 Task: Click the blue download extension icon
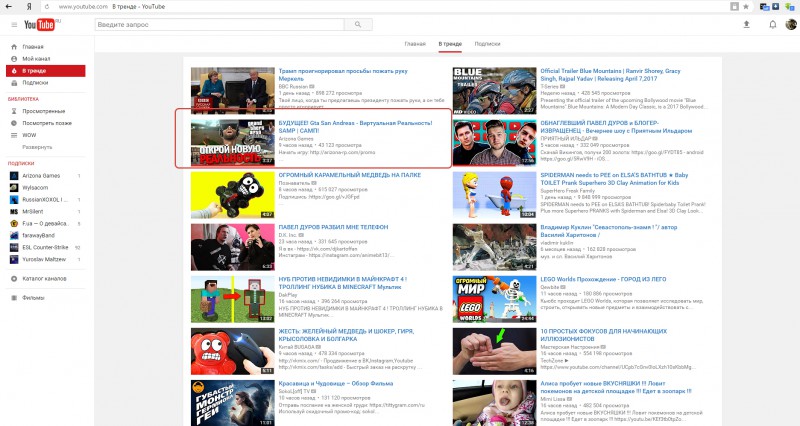click(x=776, y=7)
